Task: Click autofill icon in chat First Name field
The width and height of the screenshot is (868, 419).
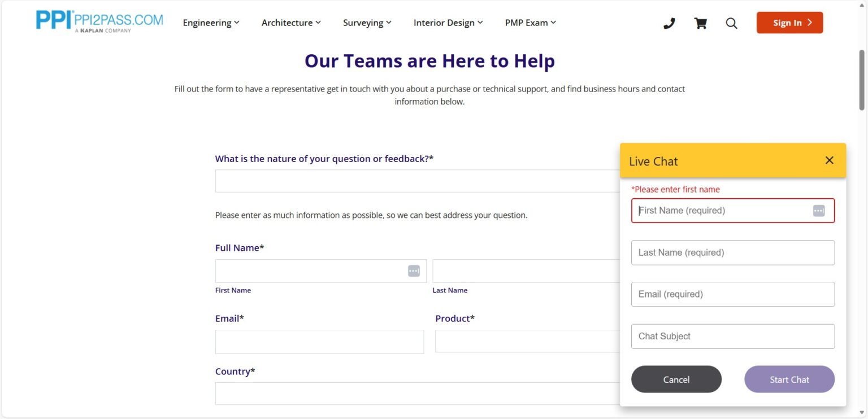Action: point(818,211)
